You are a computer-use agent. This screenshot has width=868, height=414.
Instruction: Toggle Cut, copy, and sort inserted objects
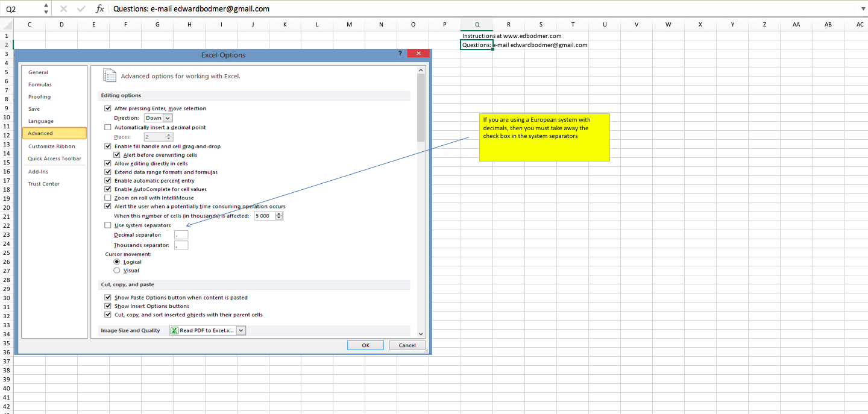[x=108, y=315]
